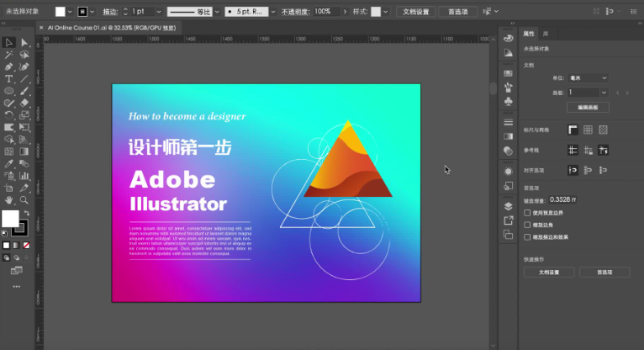644x350 pixels.
Task: Click the None (red slash) color button
Action: (x=26, y=245)
